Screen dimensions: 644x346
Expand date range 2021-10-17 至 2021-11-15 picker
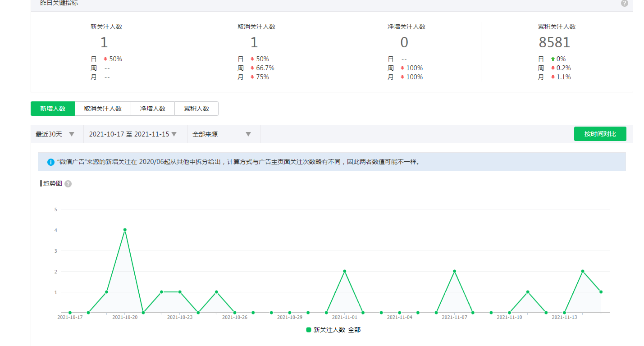coord(132,134)
